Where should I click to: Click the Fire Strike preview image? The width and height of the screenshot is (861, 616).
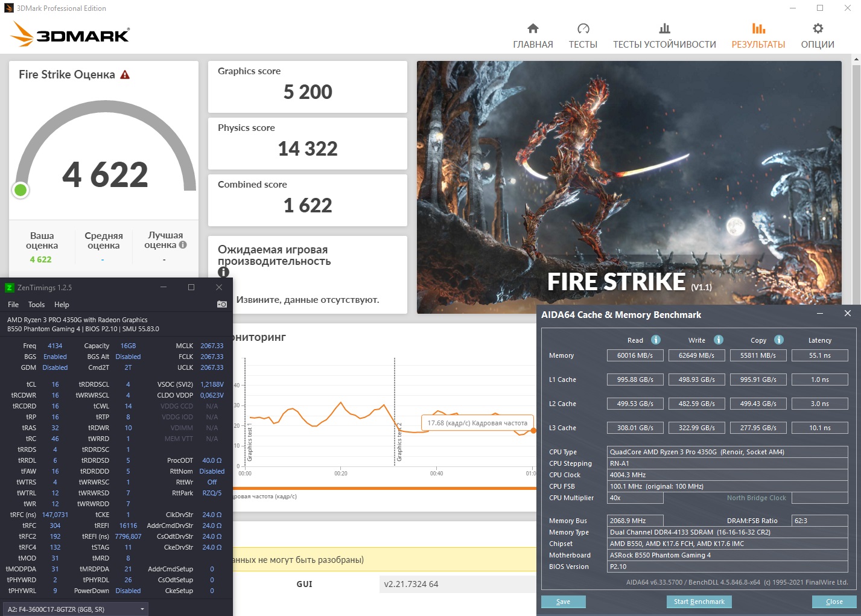pyautogui.click(x=629, y=187)
